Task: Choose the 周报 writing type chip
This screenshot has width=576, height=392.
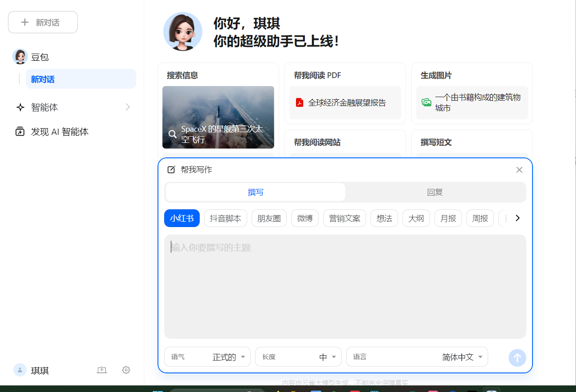Action: pos(480,218)
